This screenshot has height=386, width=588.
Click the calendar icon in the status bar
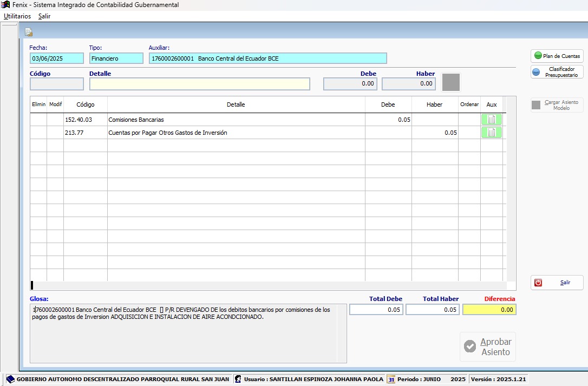click(x=391, y=380)
